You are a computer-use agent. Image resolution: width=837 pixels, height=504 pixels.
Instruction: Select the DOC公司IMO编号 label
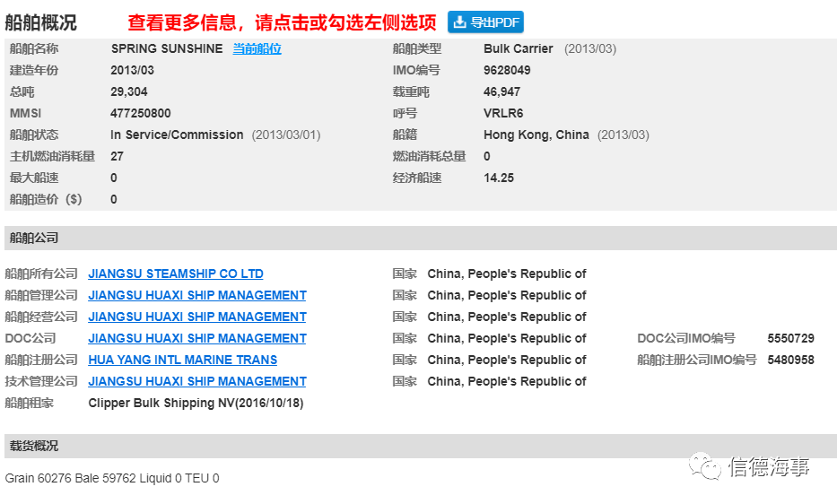click(x=686, y=338)
